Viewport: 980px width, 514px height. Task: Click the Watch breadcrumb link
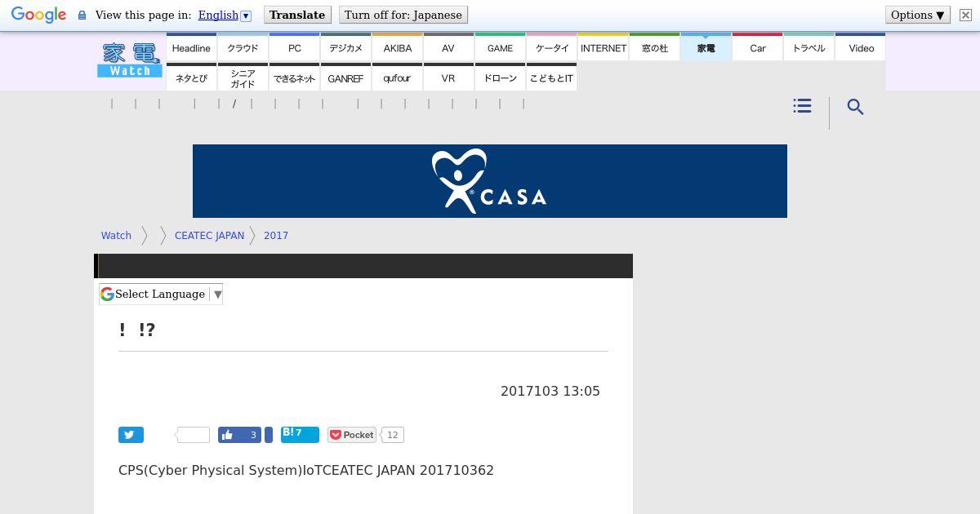[x=116, y=236]
